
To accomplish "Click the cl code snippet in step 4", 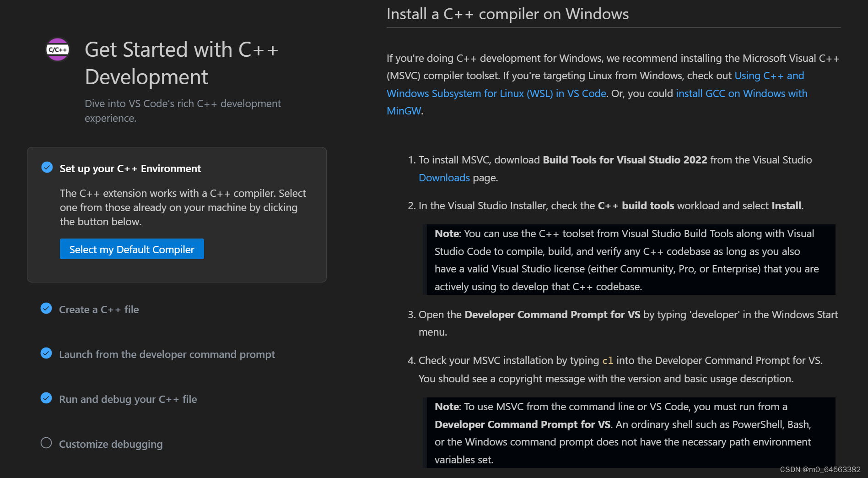I will 607,361.
